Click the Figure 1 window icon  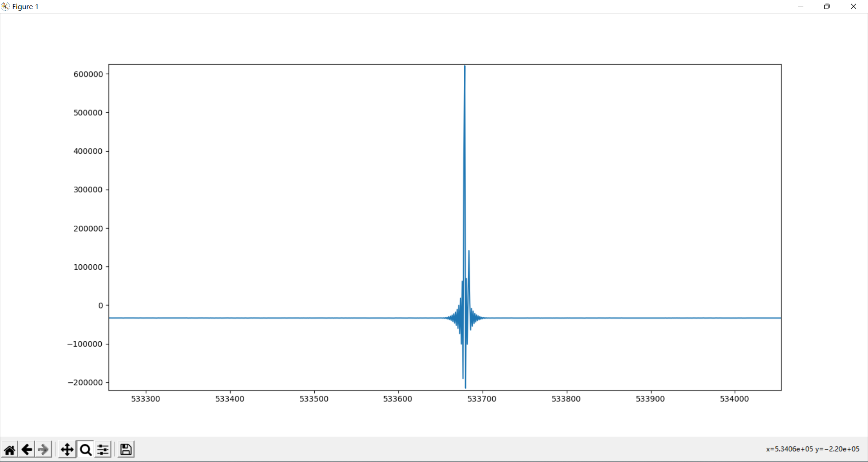[5, 6]
